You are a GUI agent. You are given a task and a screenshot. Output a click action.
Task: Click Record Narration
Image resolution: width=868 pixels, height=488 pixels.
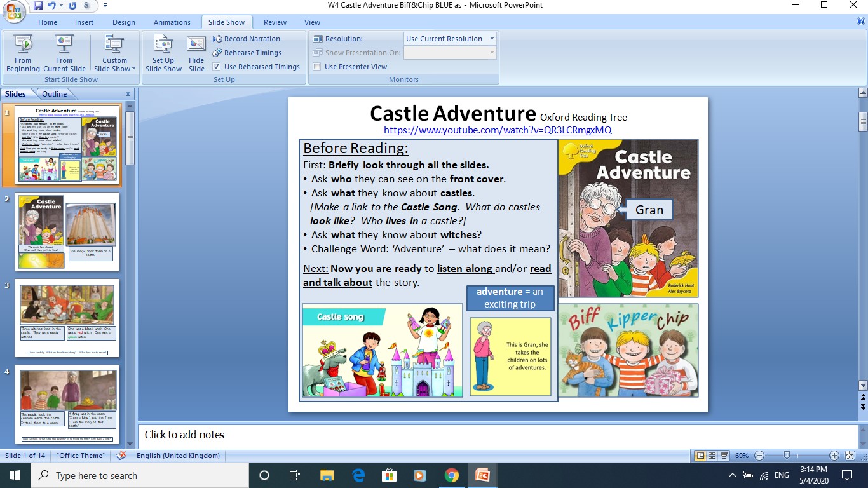coord(247,39)
